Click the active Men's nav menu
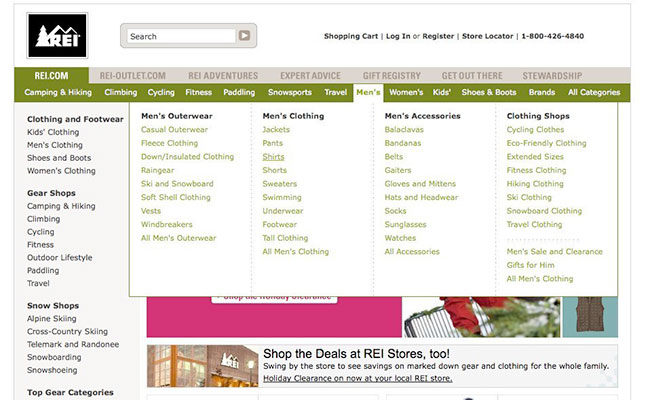The image size is (650, 400). click(368, 92)
